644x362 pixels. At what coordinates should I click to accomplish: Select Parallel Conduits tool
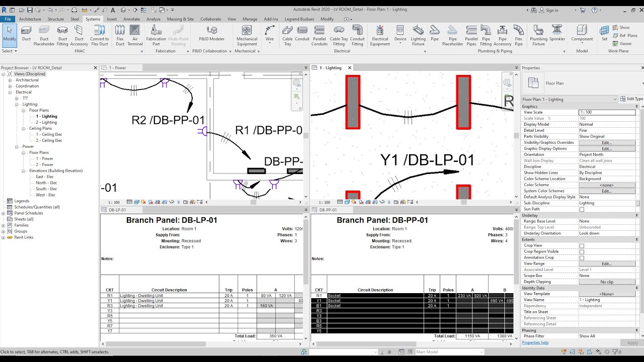tap(319, 35)
